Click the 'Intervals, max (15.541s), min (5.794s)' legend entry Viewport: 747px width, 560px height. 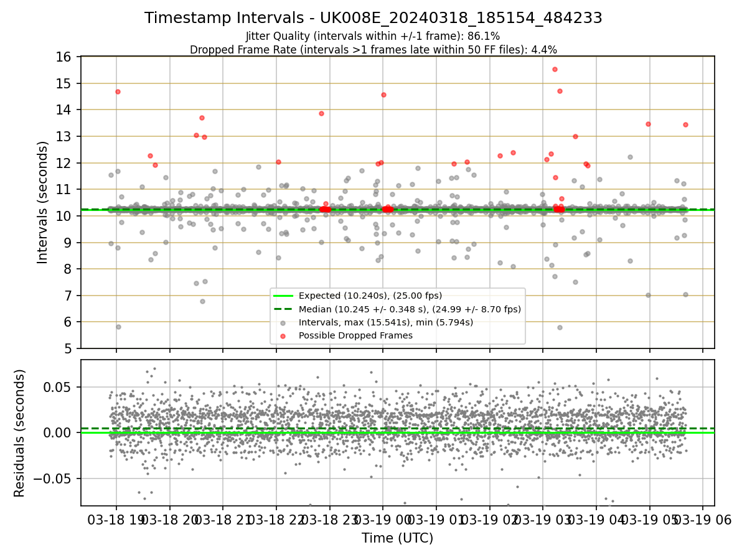pos(386,322)
